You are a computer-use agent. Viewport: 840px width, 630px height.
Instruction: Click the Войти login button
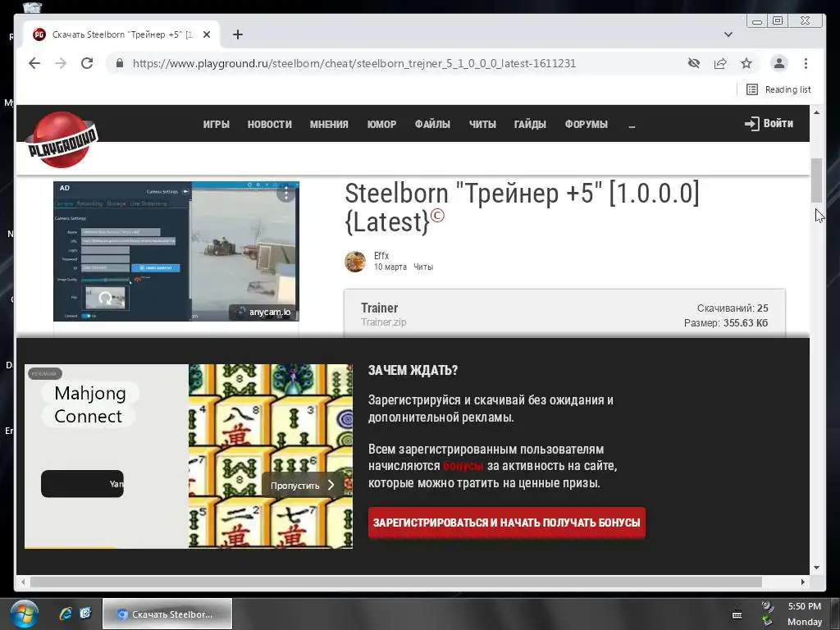tap(769, 124)
